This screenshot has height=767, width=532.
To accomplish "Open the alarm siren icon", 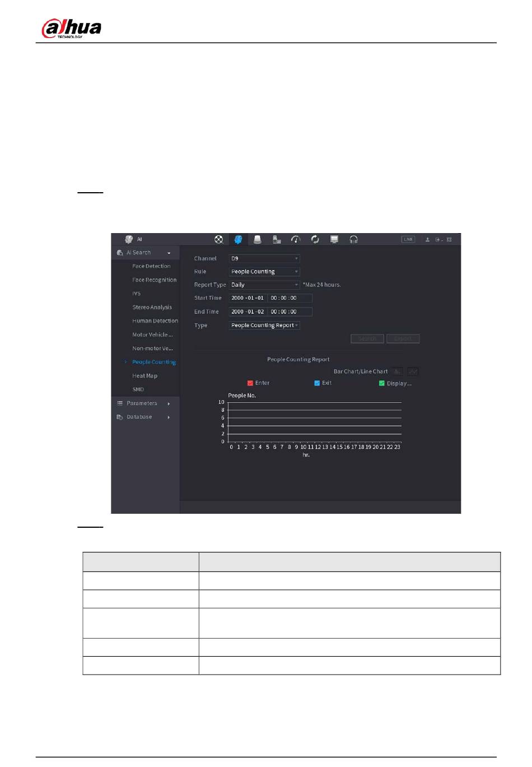I will click(257, 240).
